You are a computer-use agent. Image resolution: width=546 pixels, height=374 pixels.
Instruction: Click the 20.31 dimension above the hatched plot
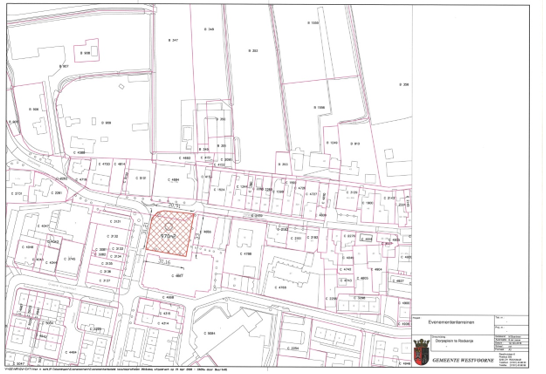174,206
